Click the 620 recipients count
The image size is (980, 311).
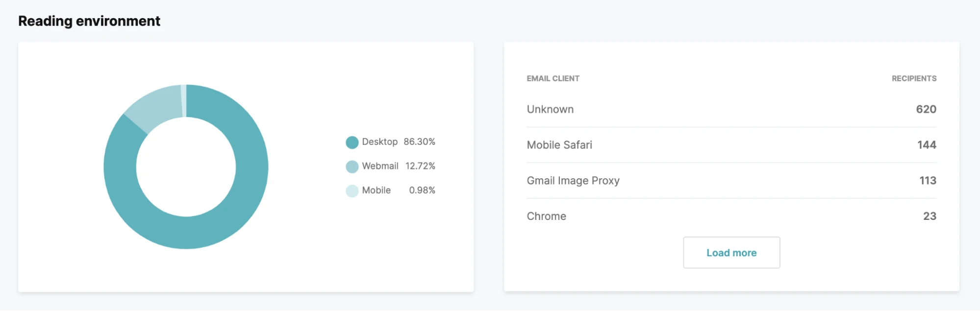click(926, 109)
